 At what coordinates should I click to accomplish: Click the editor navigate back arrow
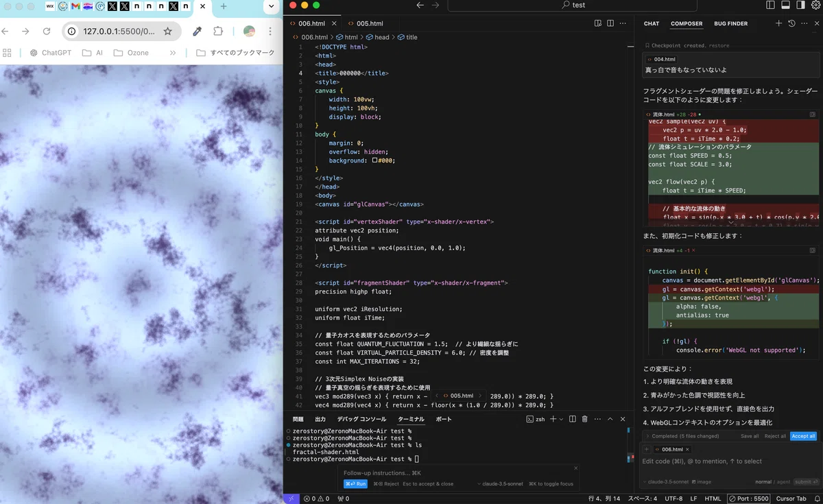[x=420, y=5]
